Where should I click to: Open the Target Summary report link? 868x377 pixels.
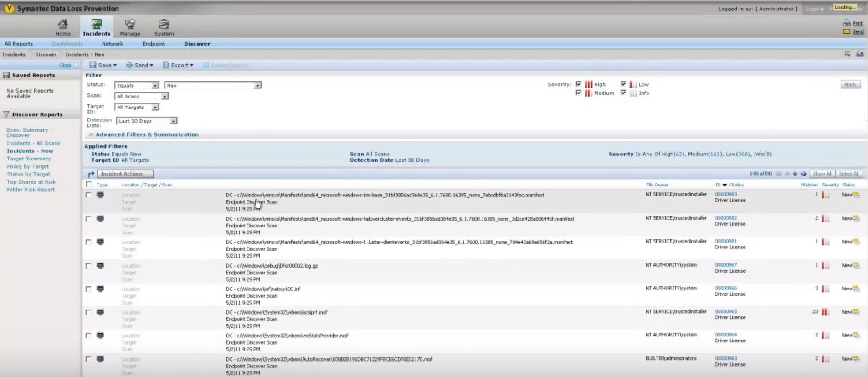click(x=29, y=159)
